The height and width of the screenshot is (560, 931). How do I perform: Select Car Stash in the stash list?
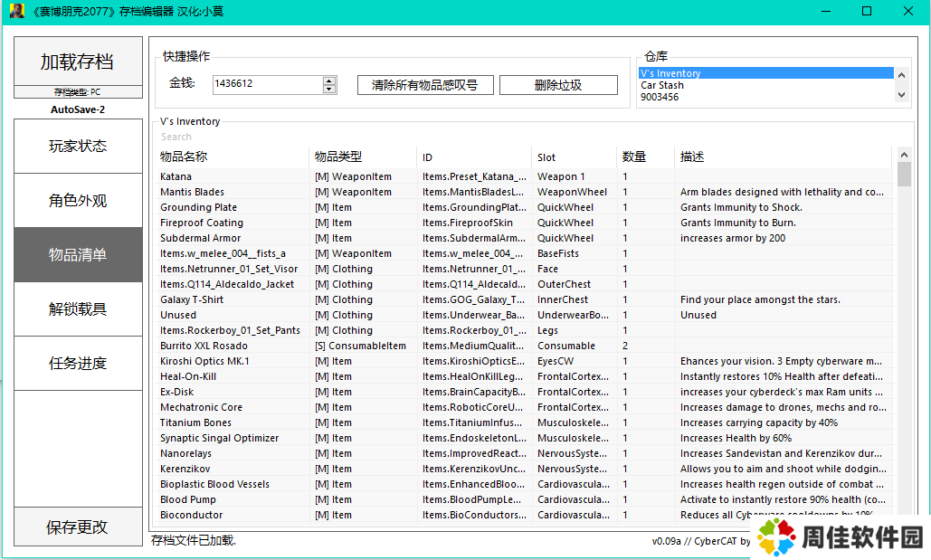(x=662, y=86)
